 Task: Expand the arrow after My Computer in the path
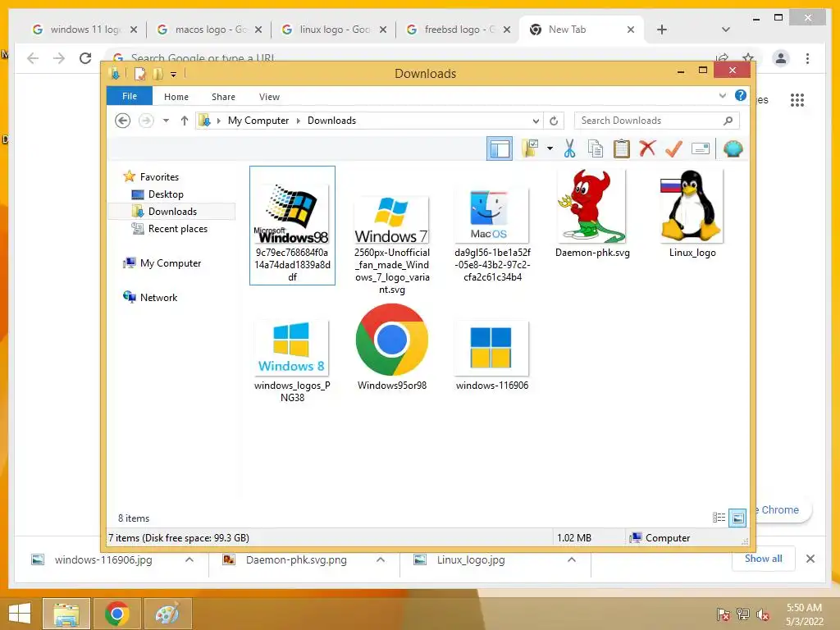(299, 121)
